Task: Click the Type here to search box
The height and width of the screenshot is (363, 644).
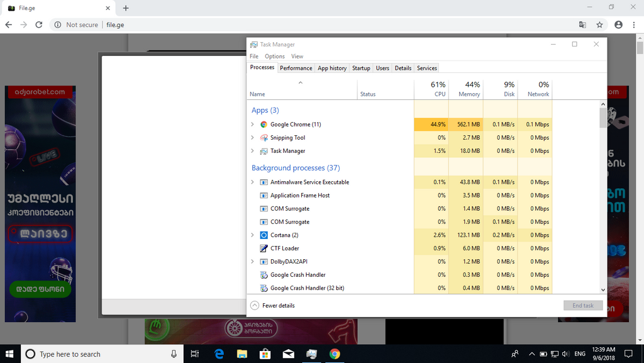Action: (101, 354)
